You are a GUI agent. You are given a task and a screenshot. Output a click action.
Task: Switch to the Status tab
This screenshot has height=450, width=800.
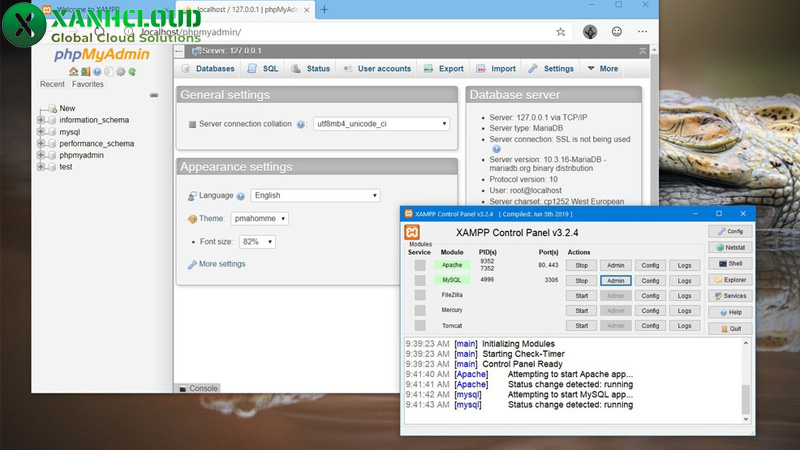(311, 68)
